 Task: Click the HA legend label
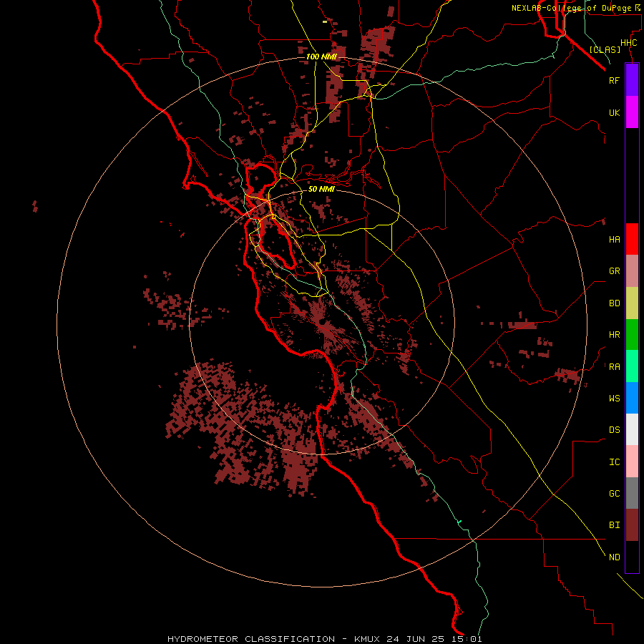point(615,239)
